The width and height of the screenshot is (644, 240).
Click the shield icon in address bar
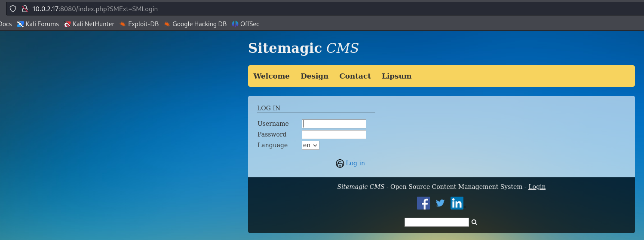pyautogui.click(x=13, y=9)
